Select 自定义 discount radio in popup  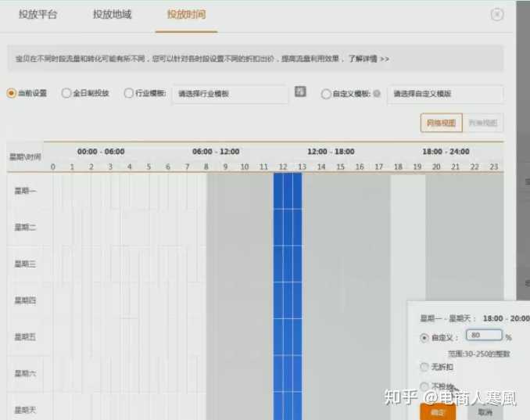424,338
